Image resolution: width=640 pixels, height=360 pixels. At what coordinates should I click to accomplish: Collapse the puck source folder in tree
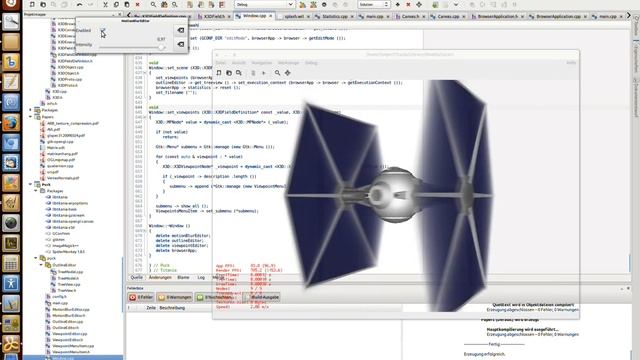tap(36, 258)
